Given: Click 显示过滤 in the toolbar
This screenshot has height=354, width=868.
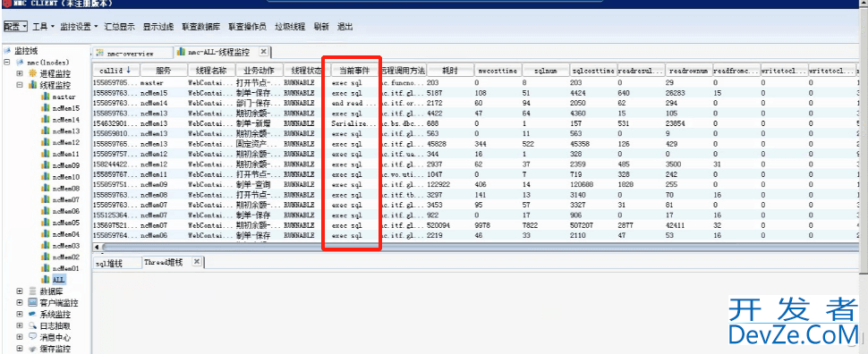Looking at the screenshot, I should 157,27.
